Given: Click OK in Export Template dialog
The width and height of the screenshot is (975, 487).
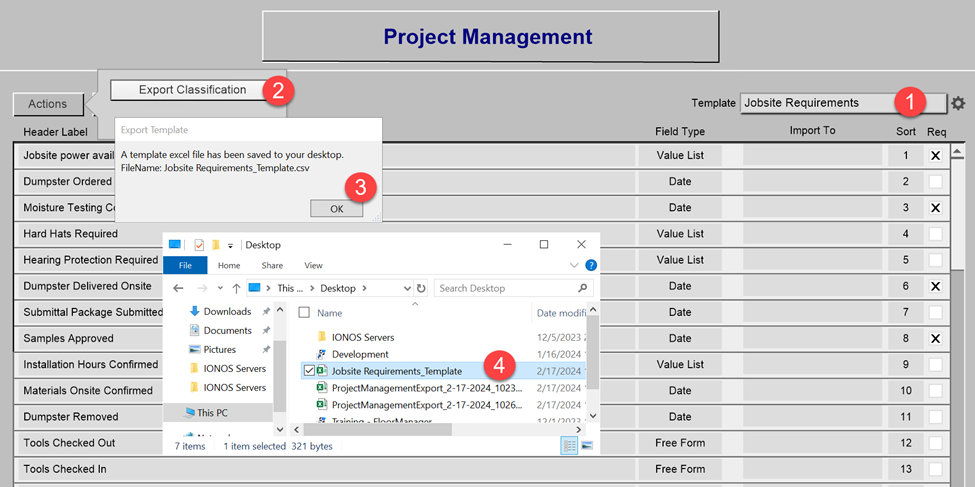Looking at the screenshot, I should [x=336, y=209].
